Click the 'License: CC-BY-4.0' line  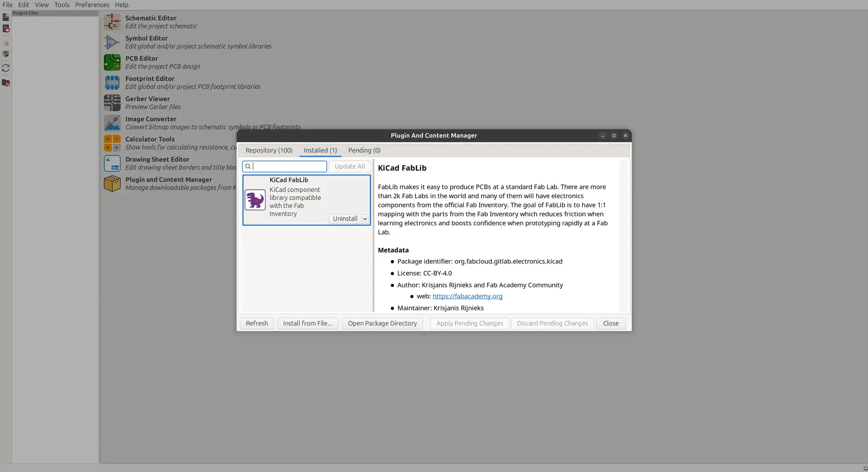(425, 273)
